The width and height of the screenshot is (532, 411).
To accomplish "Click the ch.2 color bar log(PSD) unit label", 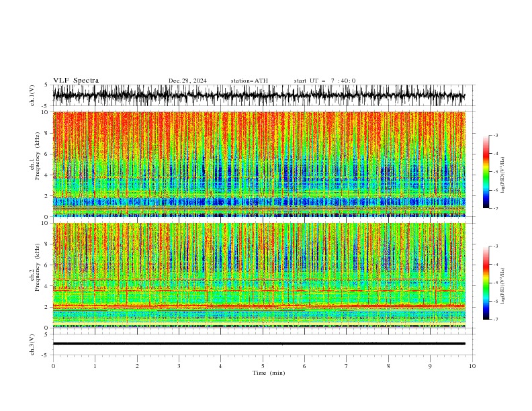I will [503, 286].
